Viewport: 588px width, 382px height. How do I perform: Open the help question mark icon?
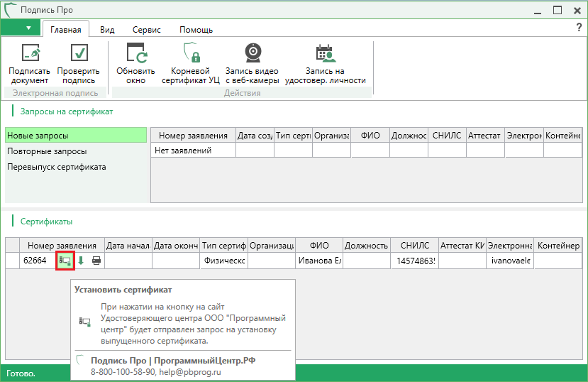click(x=579, y=27)
